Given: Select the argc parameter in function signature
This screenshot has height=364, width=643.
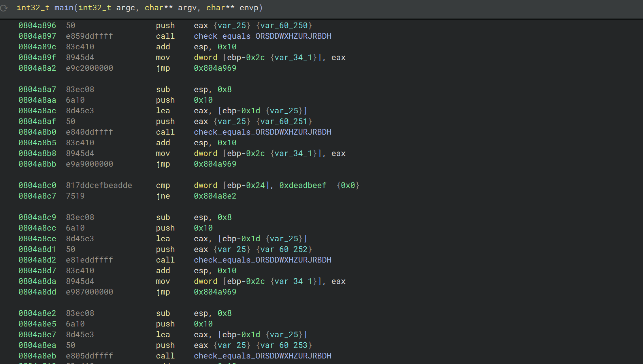Looking at the screenshot, I should [126, 8].
